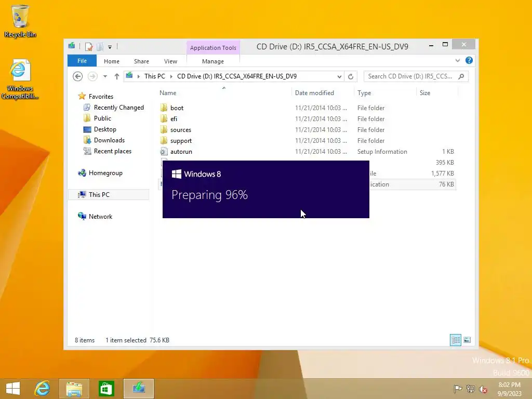Viewport: 532px width, 399px height.
Task: Expand the ribbon with chevron arrow
Action: (x=458, y=61)
